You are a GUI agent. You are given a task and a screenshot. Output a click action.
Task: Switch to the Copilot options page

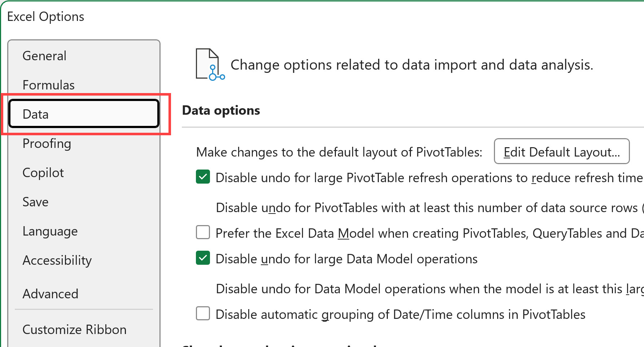43,172
